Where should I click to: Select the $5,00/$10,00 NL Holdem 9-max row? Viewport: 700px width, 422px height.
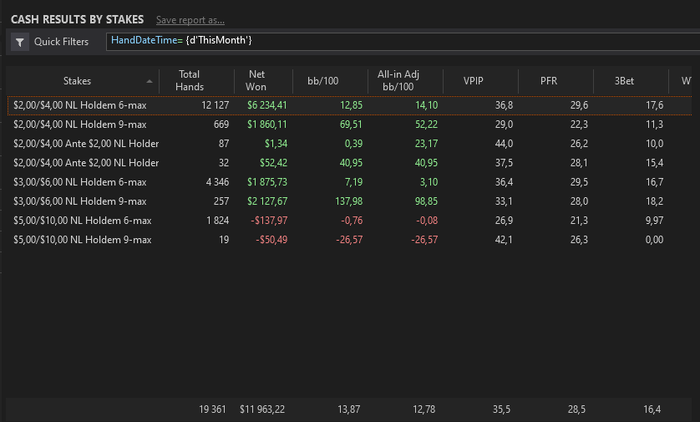[80, 240]
